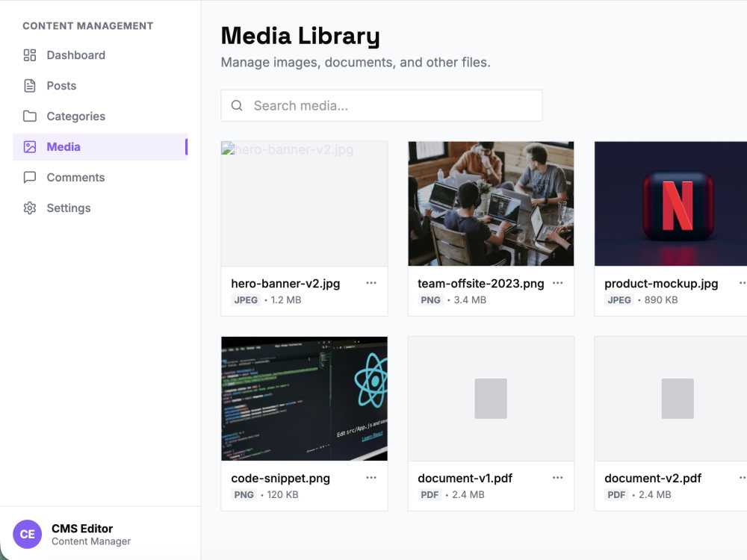The image size is (747, 560).
Task: Click the PDF badge on document-v1.pdf
Action: [430, 495]
